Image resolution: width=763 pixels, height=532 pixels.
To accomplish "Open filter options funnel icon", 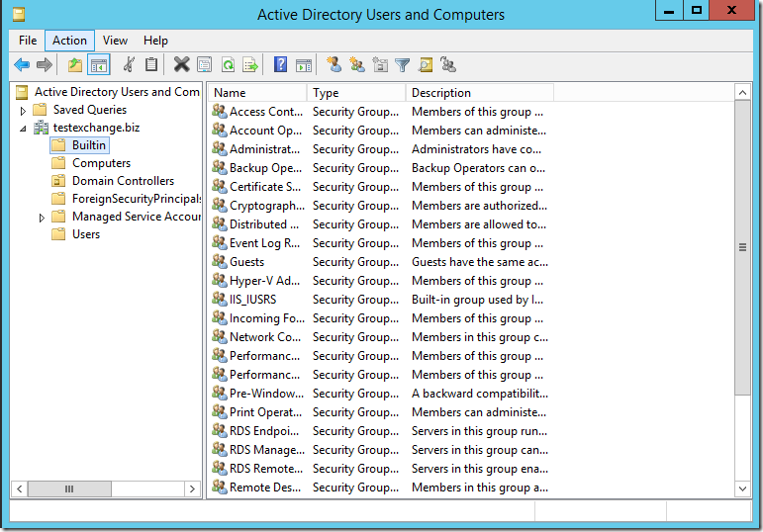I will click(x=403, y=64).
